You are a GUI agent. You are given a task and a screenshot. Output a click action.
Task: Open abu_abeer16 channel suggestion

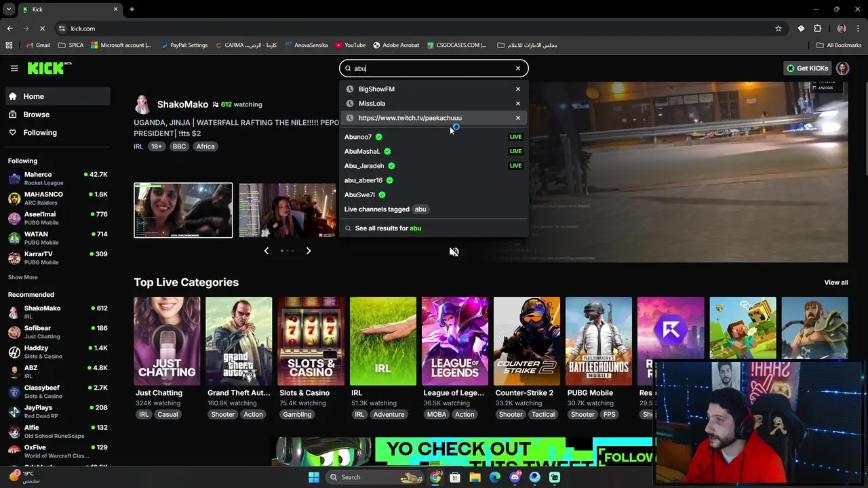click(433, 180)
